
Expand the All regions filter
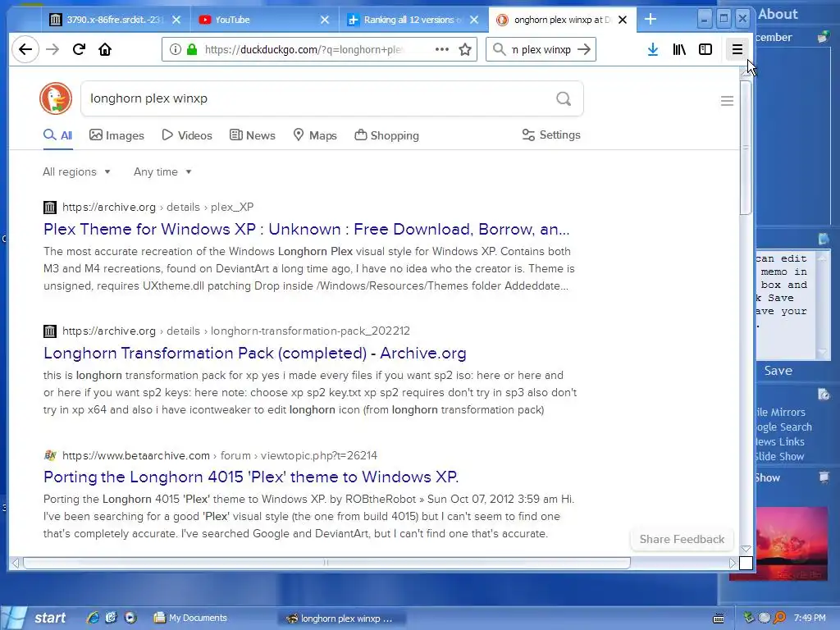point(76,172)
